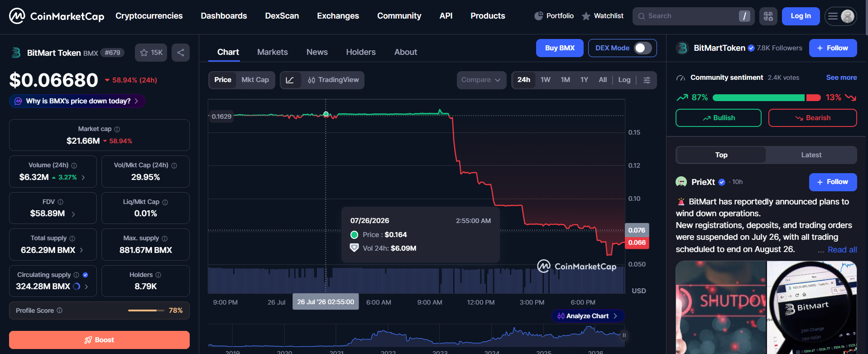Screen dimensions: 868x354
Task: Open Circulating supply info icon
Action: pos(77,275)
